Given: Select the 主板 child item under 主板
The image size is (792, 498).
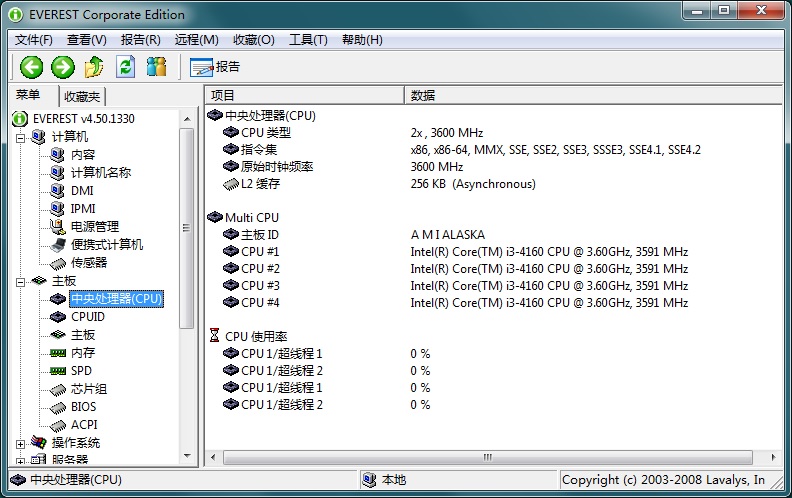Looking at the screenshot, I should [x=83, y=334].
